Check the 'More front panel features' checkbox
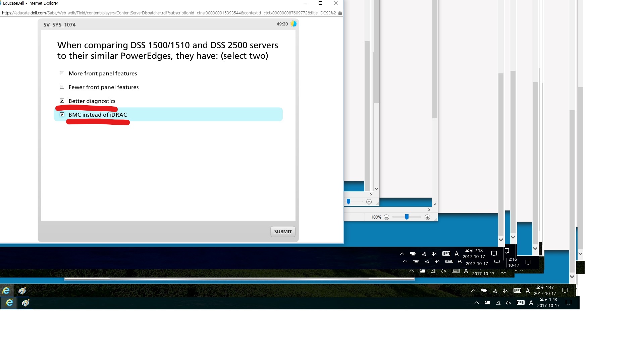This screenshot has width=644, height=362. (x=62, y=73)
